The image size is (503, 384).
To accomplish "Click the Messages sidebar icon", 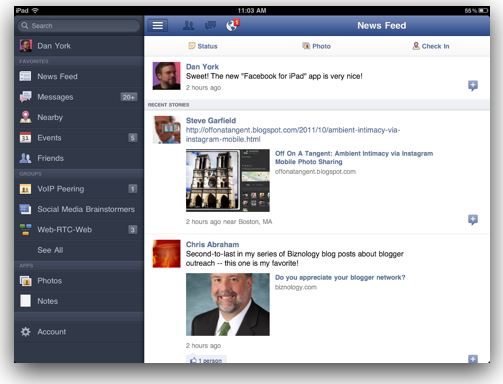I will pyautogui.click(x=25, y=97).
